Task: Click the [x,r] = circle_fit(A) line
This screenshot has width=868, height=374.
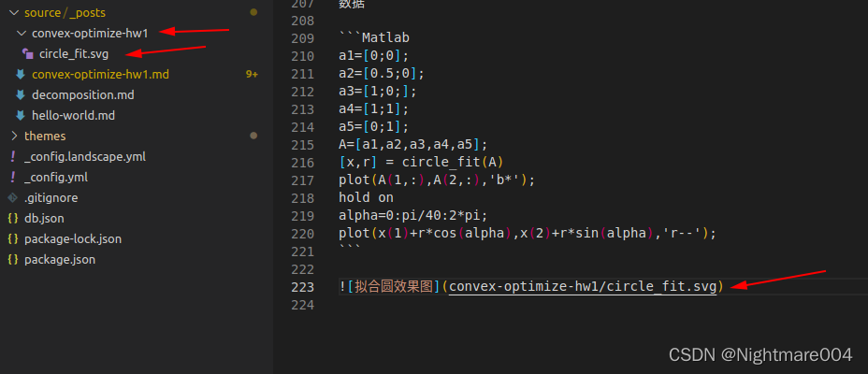Action: (x=421, y=163)
